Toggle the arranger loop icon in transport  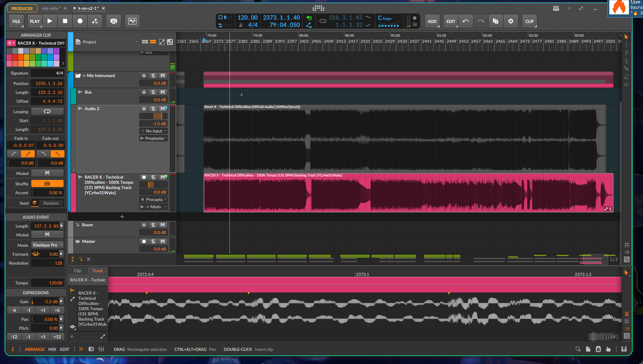pyautogui.click(x=323, y=21)
